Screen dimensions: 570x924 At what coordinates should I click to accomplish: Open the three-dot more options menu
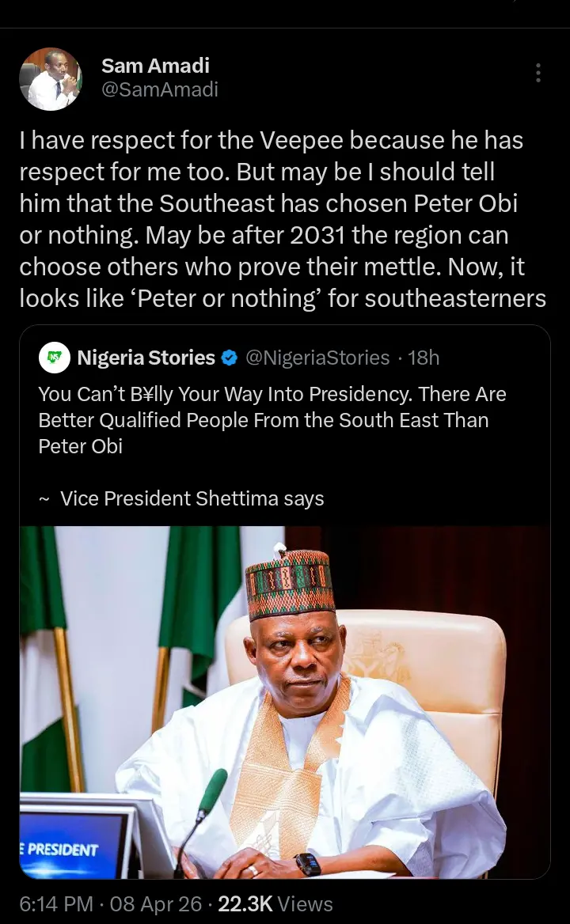click(x=538, y=73)
